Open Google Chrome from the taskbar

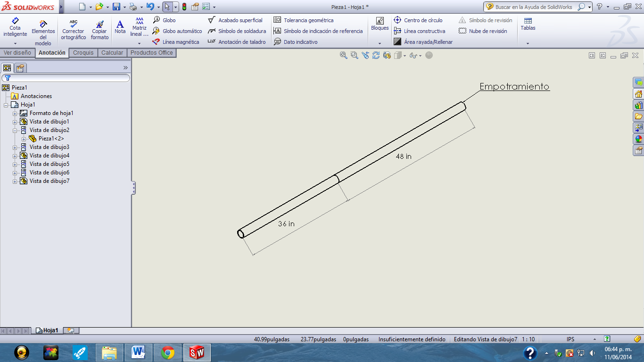tap(168, 353)
